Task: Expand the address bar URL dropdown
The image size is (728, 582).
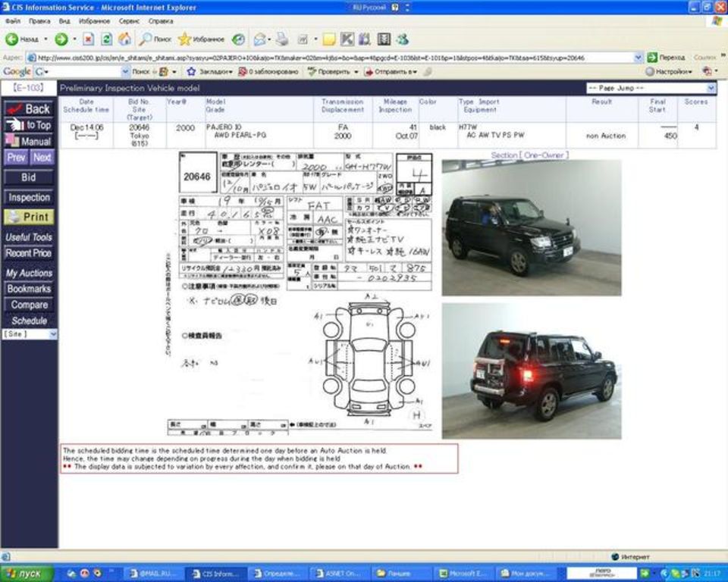Action: click(639, 58)
